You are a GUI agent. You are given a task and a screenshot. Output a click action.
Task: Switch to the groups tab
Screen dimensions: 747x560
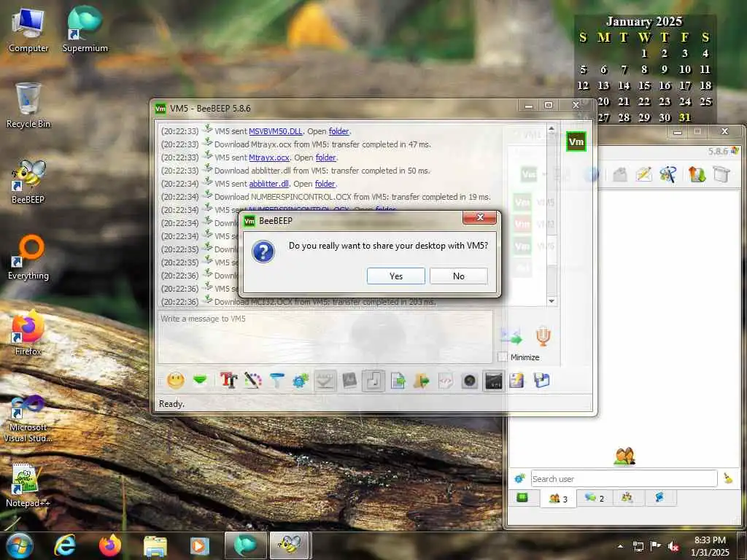coord(627,498)
